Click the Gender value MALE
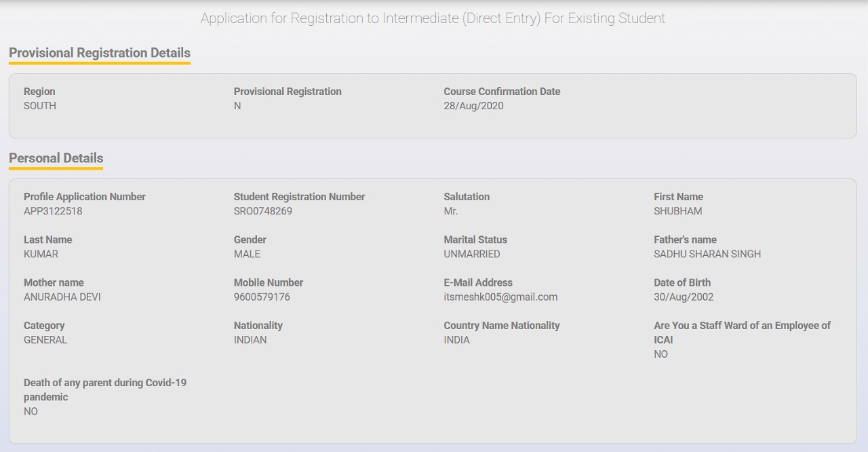868x452 pixels. point(247,254)
